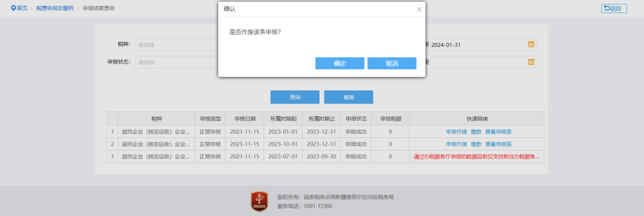The width and height of the screenshot is (644, 216).
Task: Open calendar icon for 2024-01-31 date
Action: 531,45
